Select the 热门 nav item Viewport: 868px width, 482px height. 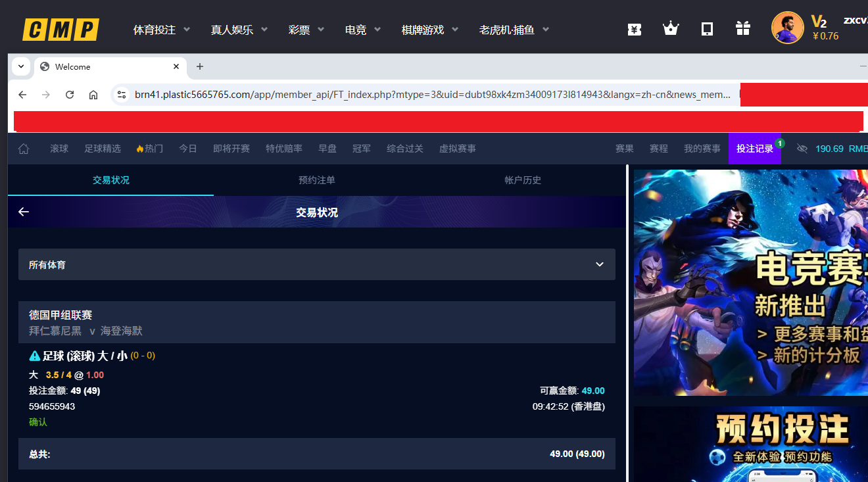point(150,149)
